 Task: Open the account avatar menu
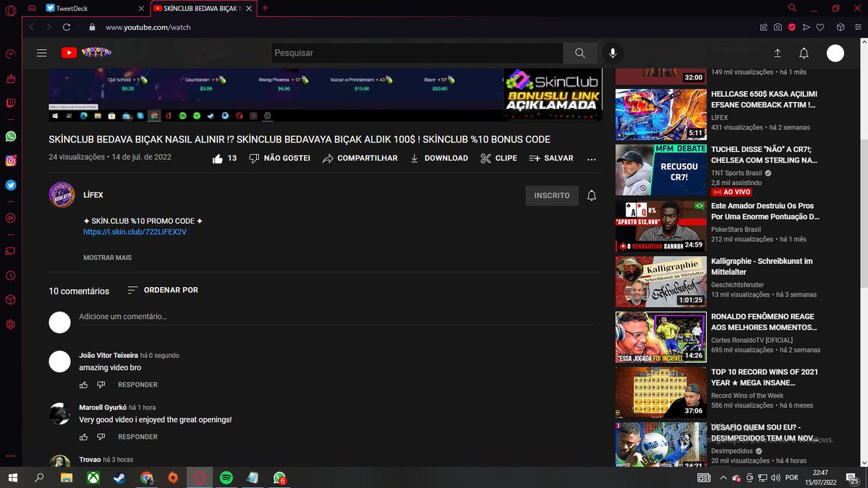[835, 53]
